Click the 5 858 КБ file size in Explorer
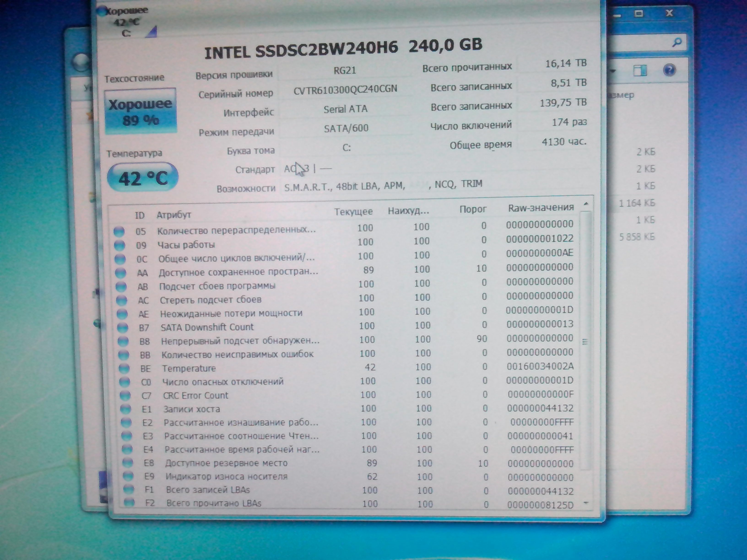 [x=637, y=237]
